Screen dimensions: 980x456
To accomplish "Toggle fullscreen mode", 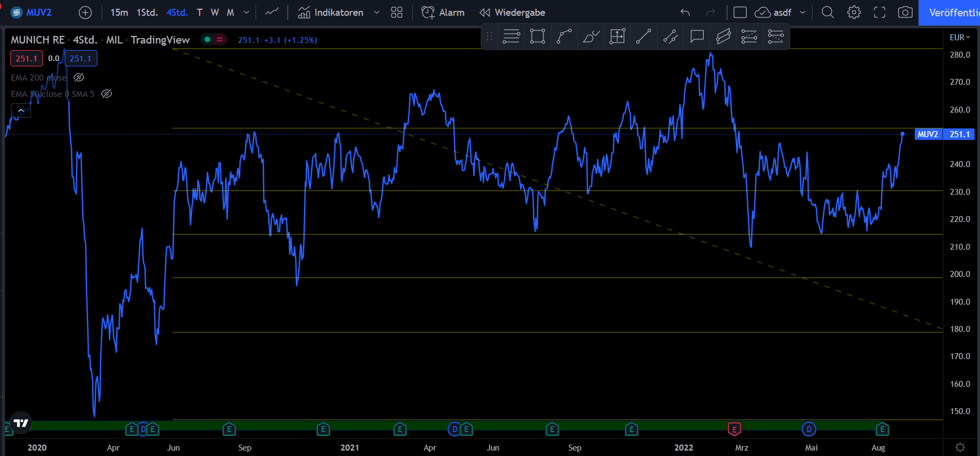I will coord(879,13).
